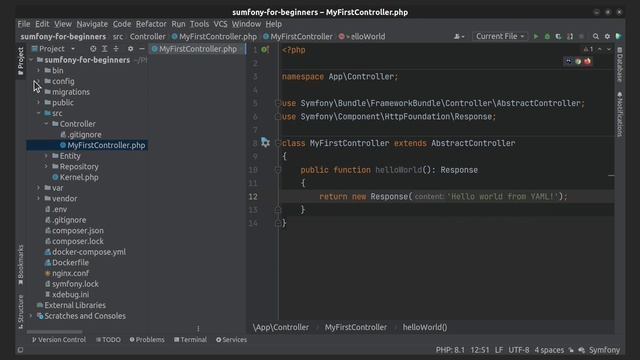This screenshot has height=360, width=640.
Task: Open the user account icon dropdown
Action: (x=459, y=37)
